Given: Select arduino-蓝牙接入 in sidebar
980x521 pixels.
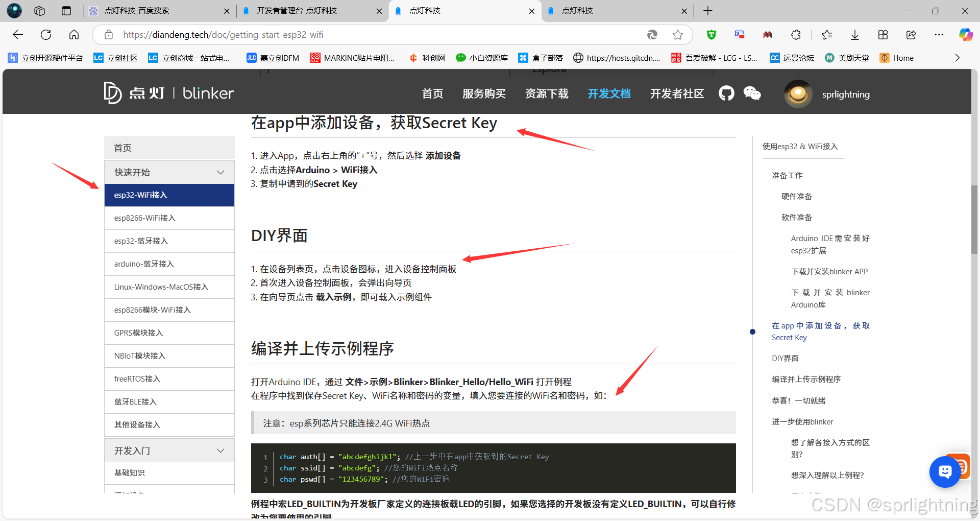Looking at the screenshot, I should pos(169,264).
